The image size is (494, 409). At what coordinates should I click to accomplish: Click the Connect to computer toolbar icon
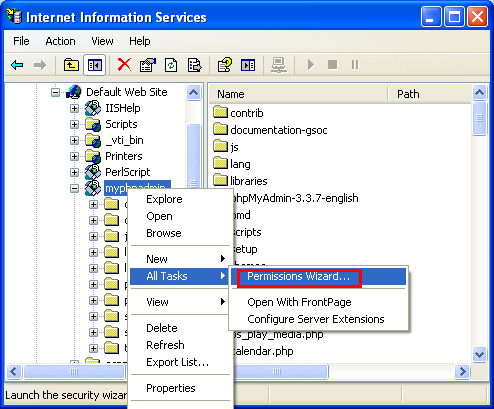point(279,65)
